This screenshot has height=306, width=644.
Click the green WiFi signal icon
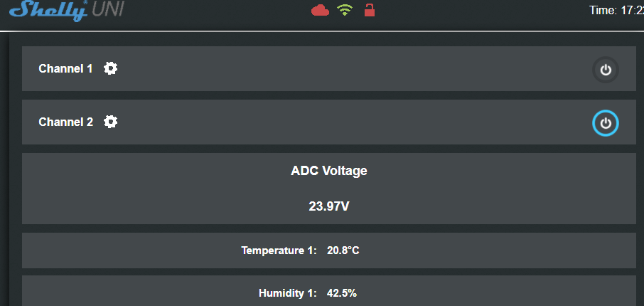345,10
